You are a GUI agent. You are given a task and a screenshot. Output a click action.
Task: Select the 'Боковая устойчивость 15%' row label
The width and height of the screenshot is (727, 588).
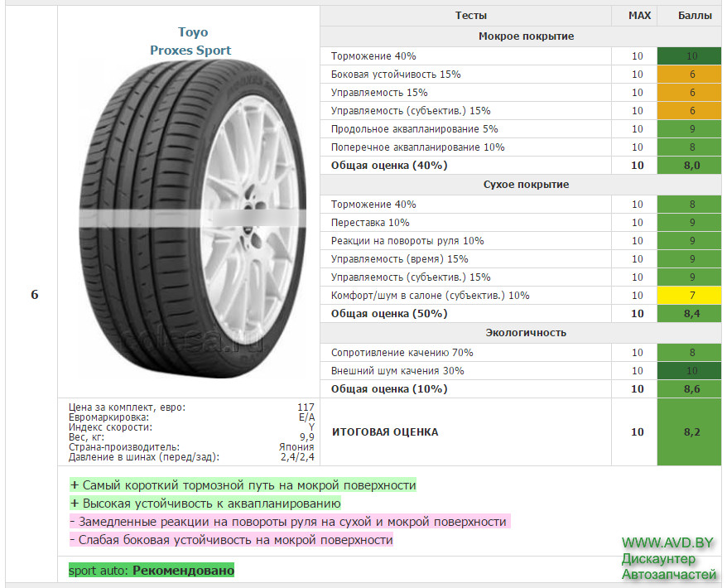click(x=396, y=75)
